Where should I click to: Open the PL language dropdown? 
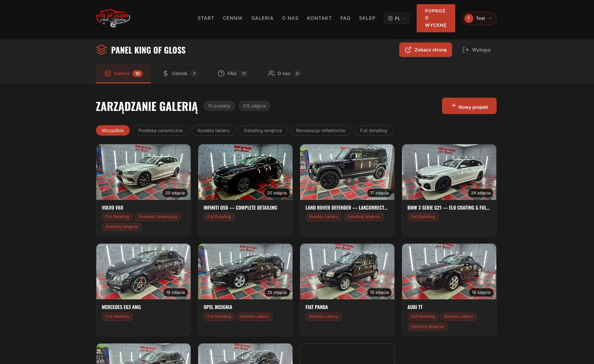[396, 18]
